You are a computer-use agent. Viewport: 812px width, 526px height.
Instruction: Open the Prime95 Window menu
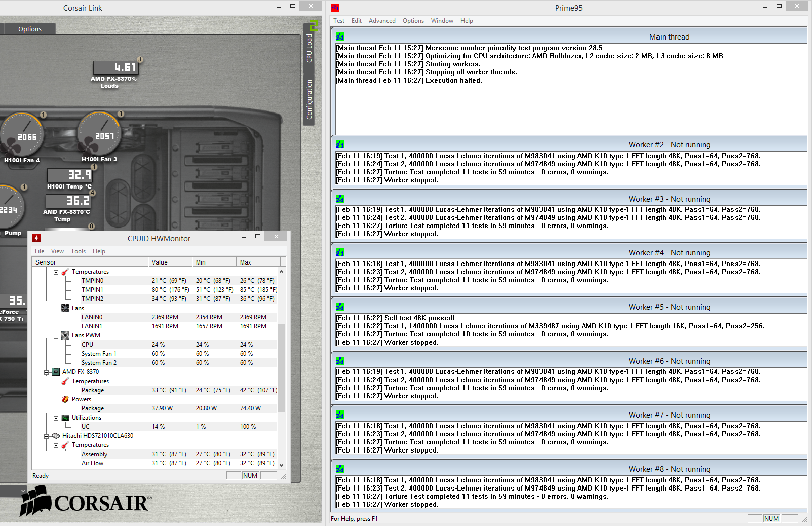pos(442,21)
